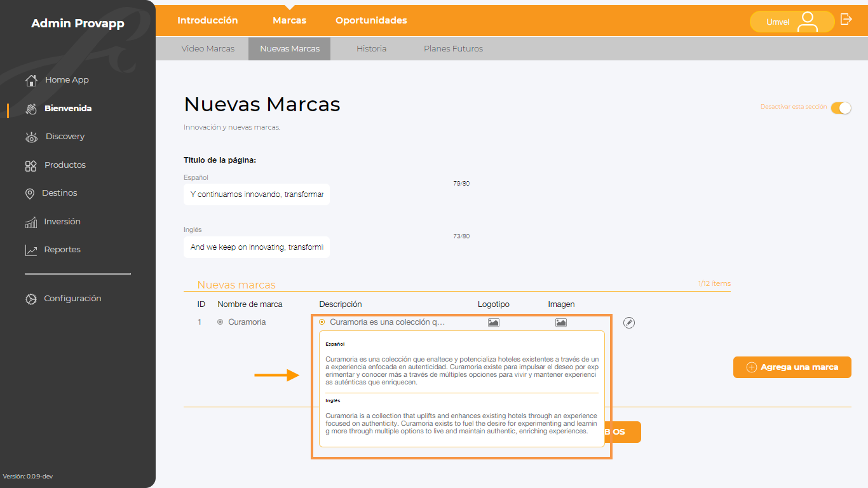The width and height of the screenshot is (868, 488).
Task: Click the Umvel user button
Action: [x=792, y=22]
